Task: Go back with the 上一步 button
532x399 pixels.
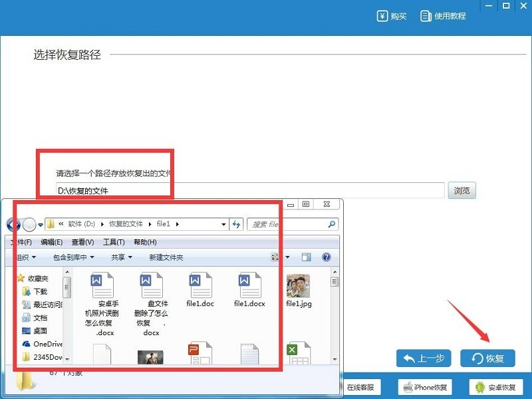Action: 424,358
